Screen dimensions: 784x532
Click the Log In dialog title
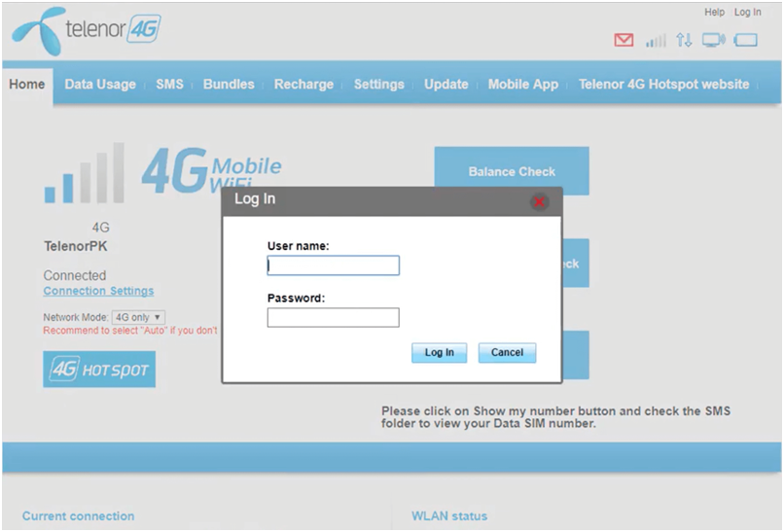click(x=255, y=198)
